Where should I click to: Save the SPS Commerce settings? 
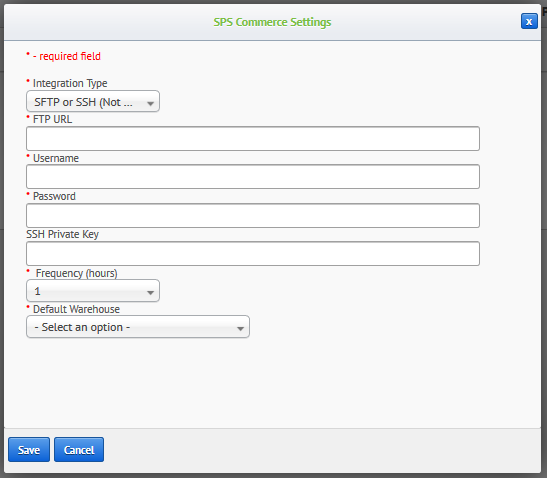click(x=29, y=449)
